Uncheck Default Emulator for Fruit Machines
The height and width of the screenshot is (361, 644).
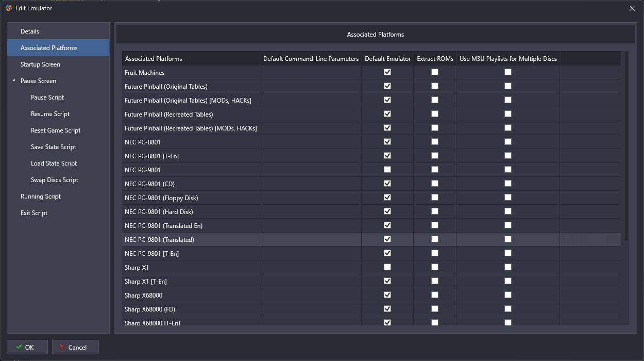[x=387, y=72]
